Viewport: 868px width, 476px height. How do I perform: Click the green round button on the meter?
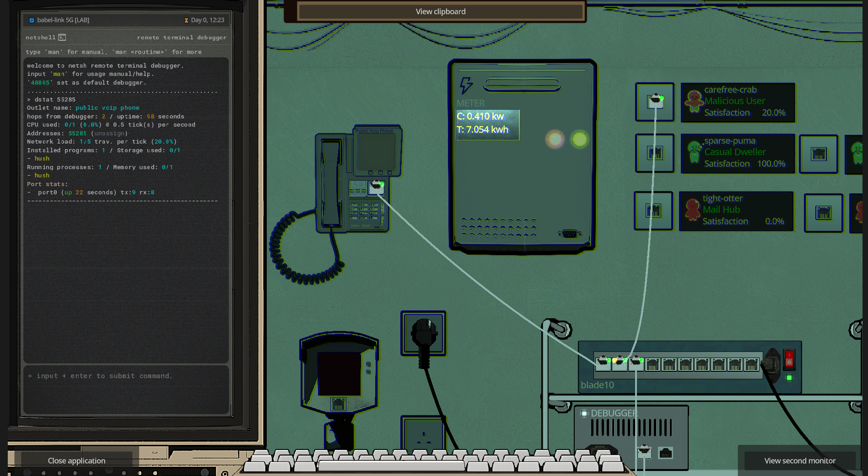(x=579, y=139)
